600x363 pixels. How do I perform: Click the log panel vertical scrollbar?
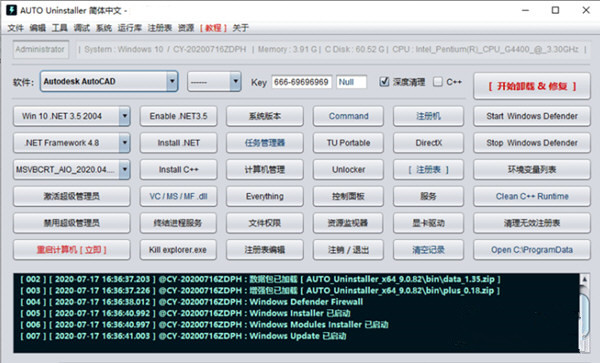(584, 313)
